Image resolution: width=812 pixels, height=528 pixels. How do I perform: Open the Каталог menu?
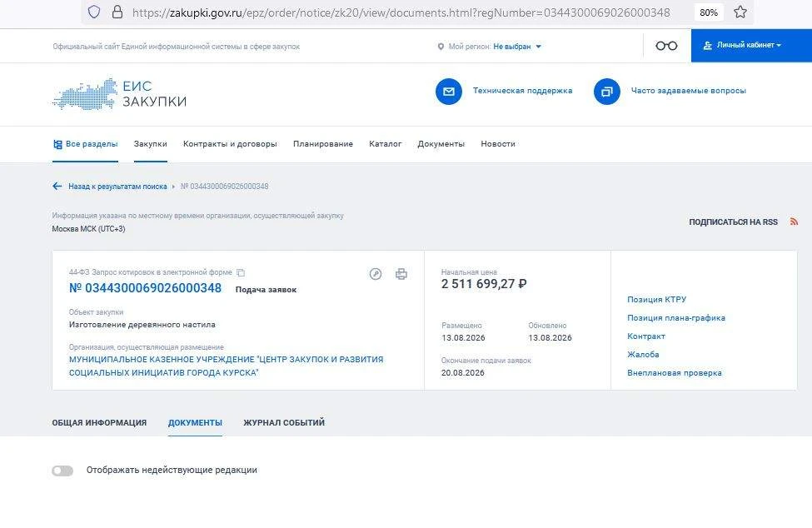tap(386, 144)
